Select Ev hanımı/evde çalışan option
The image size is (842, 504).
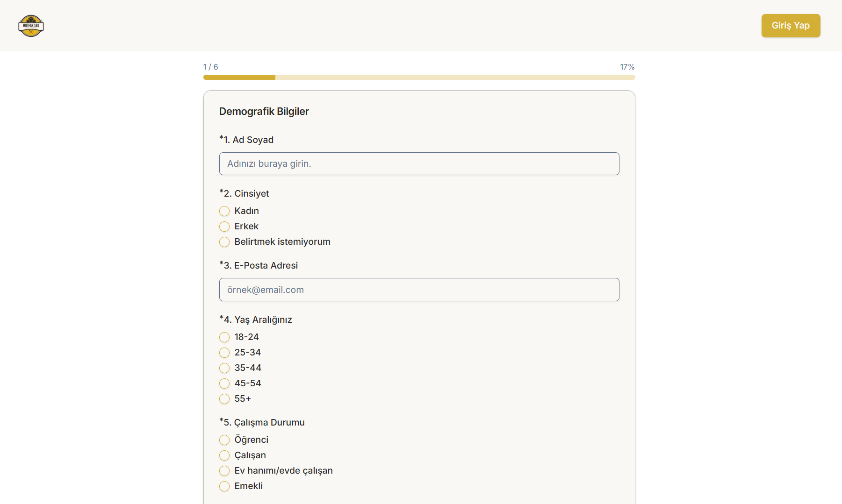click(x=224, y=471)
